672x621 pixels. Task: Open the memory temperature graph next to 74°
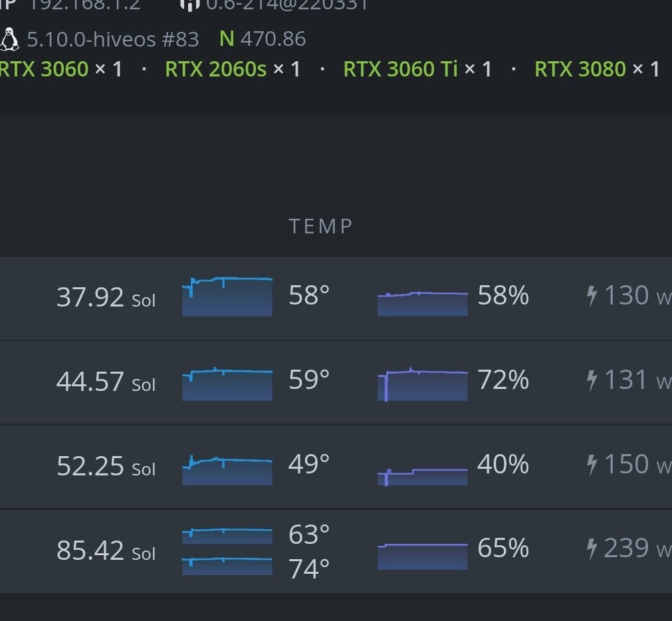click(227, 566)
